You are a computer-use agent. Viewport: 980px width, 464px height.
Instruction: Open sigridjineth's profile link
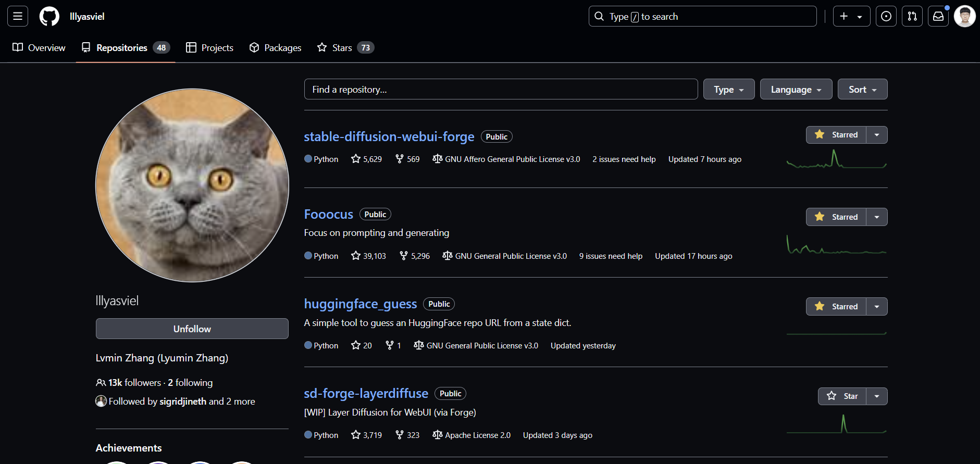point(183,402)
